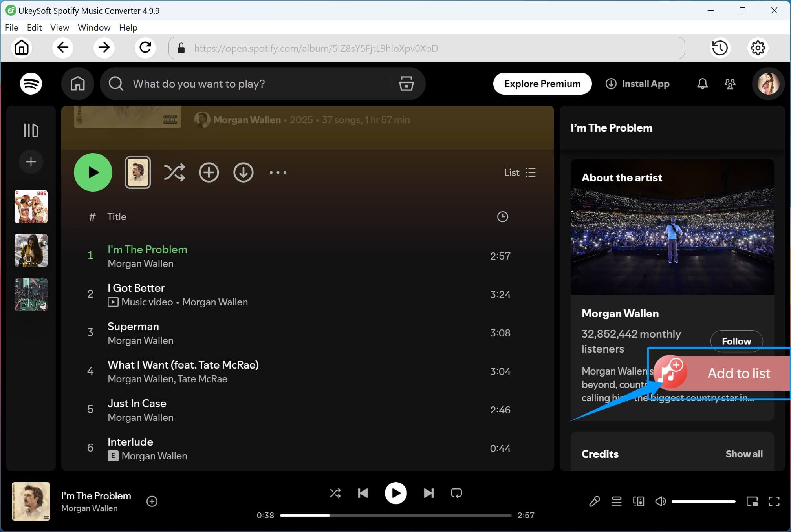The width and height of the screenshot is (791, 532).
Task: Click the Explore Premium button
Action: point(542,84)
